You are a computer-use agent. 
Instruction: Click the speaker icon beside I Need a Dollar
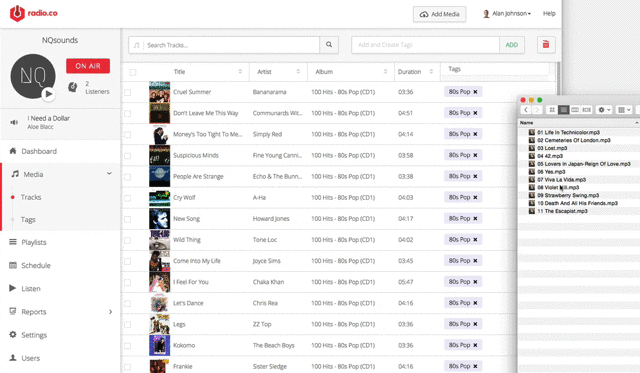pyautogui.click(x=14, y=122)
